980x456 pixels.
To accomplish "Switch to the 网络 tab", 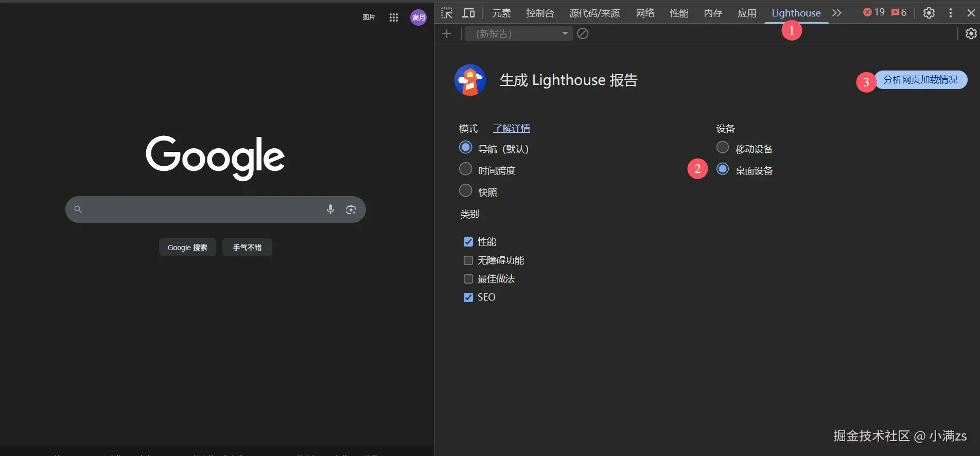I will 645,13.
